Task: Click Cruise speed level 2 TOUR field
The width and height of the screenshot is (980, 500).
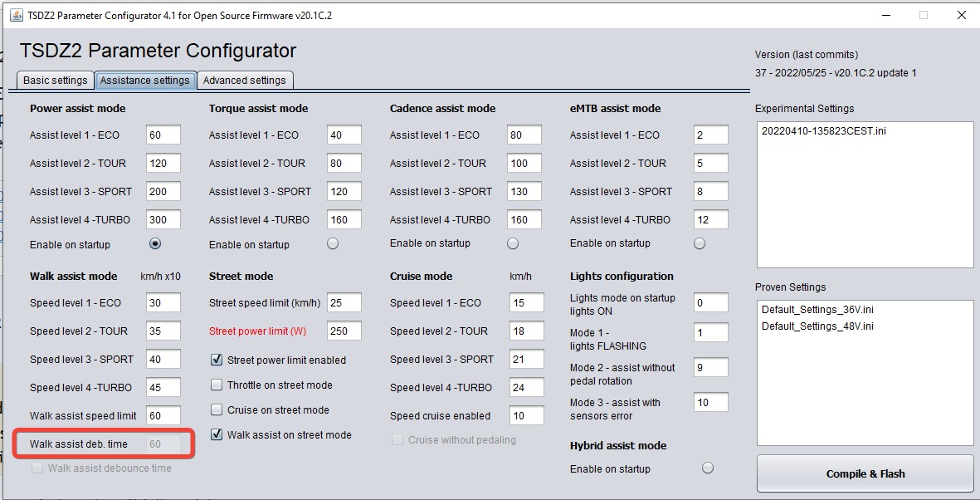Action: (526, 331)
